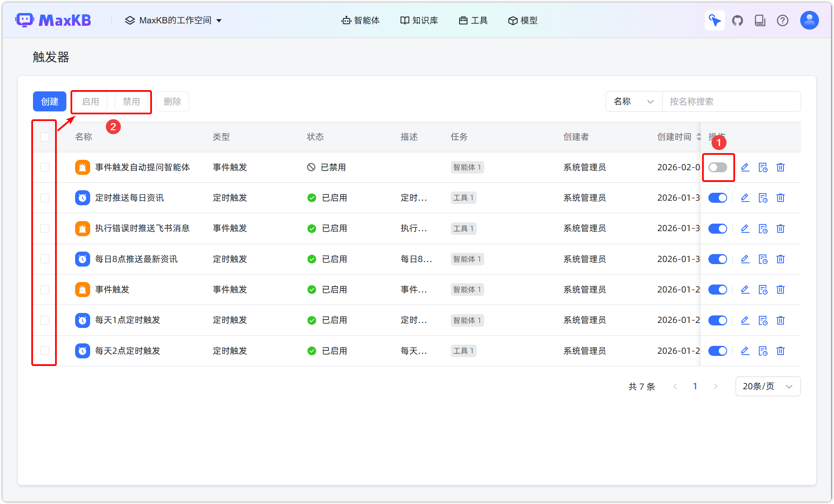The height and width of the screenshot is (504, 834).
Task: Open the 20条/页 page size dropdown
Action: [768, 386]
